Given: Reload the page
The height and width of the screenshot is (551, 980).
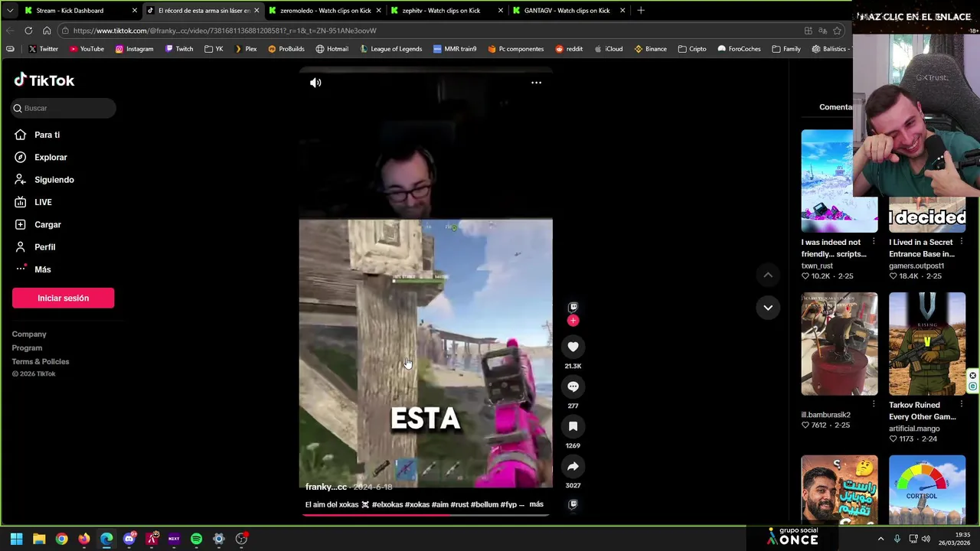Looking at the screenshot, I should 28,31.
